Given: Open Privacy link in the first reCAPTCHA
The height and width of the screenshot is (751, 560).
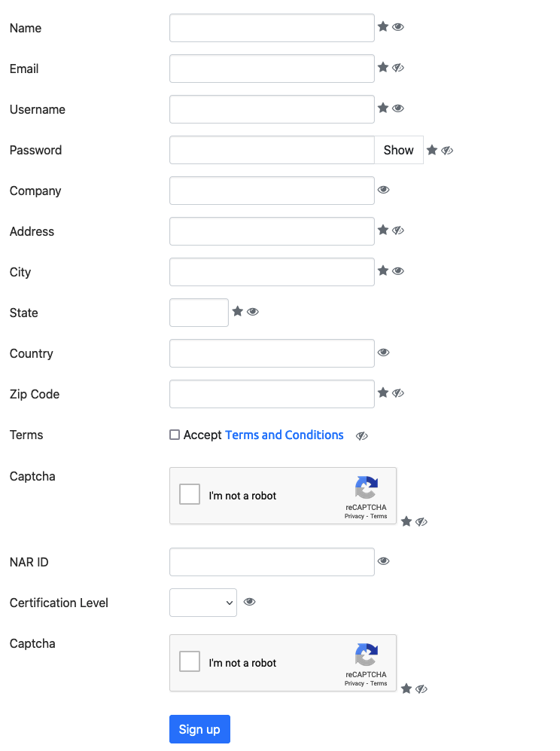Looking at the screenshot, I should [x=355, y=516].
